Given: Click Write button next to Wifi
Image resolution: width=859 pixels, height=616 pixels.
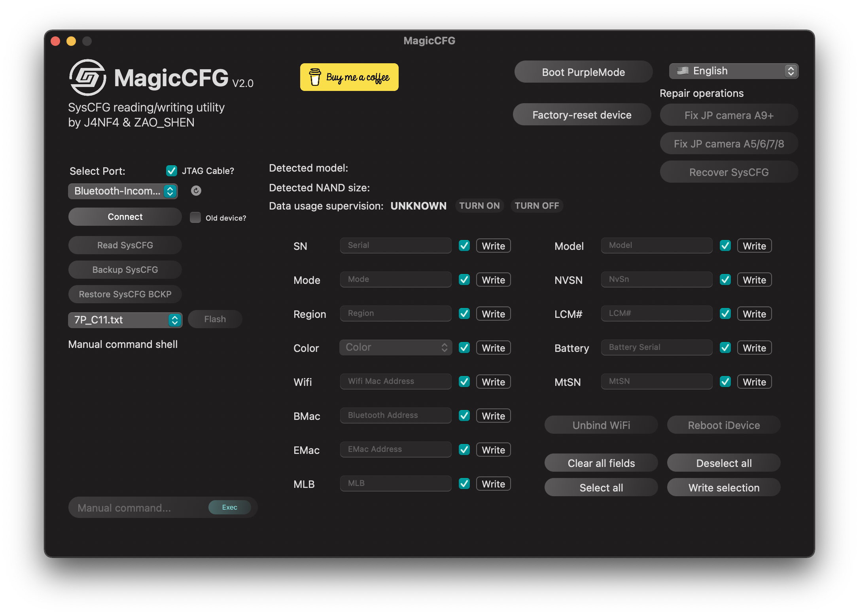Looking at the screenshot, I should click(493, 382).
